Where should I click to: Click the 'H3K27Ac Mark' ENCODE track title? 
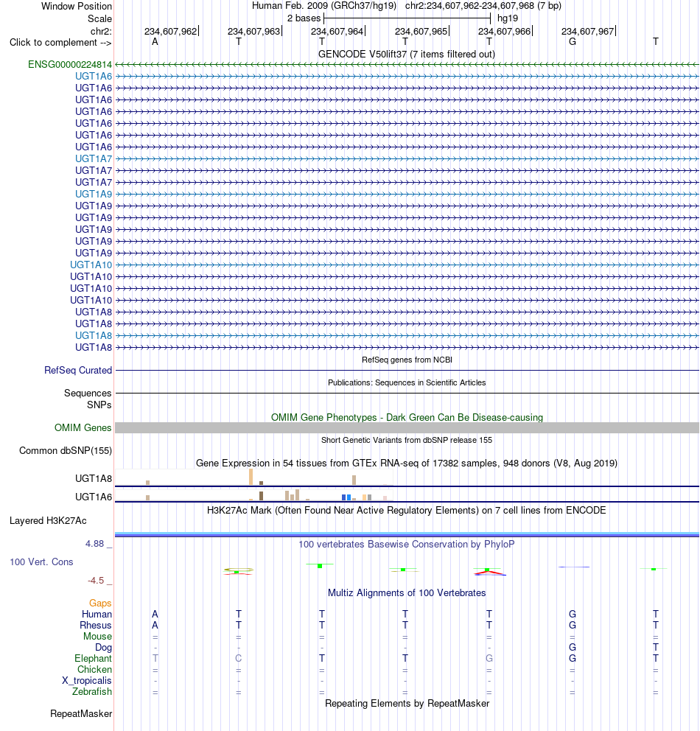pyautogui.click(x=407, y=510)
